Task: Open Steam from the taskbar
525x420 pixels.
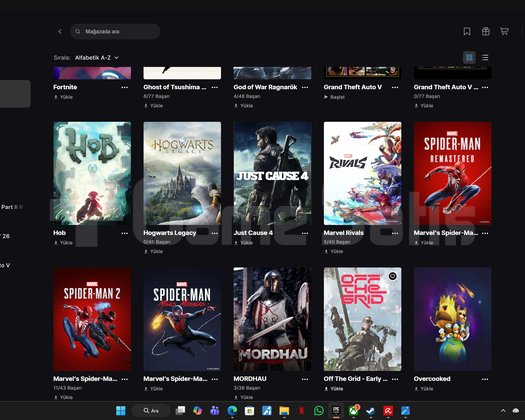Action: 370,411
